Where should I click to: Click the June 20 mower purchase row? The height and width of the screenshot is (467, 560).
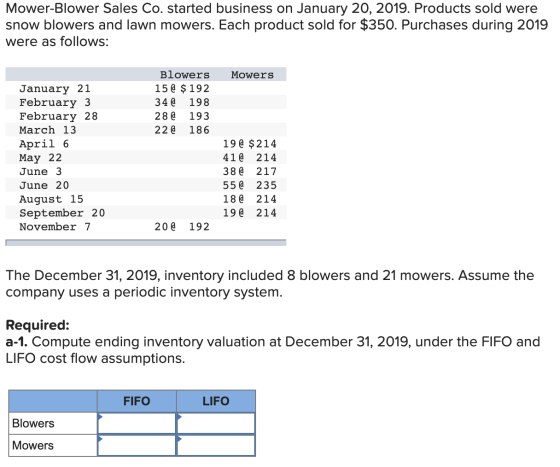point(146,185)
